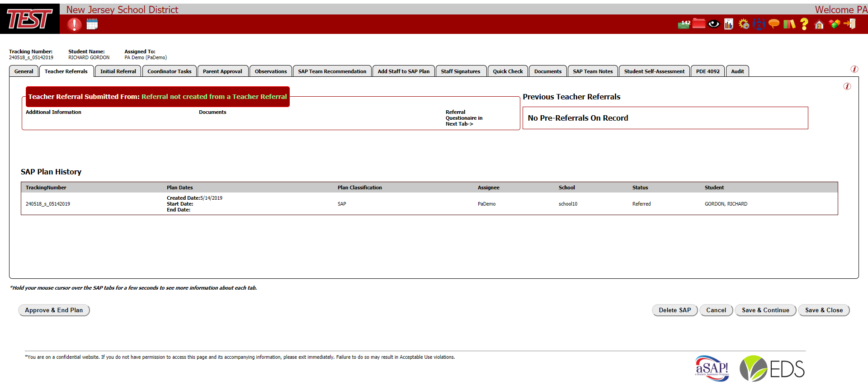The height and width of the screenshot is (385, 868).
Task: Open the Initial Referral tab
Action: (x=118, y=71)
